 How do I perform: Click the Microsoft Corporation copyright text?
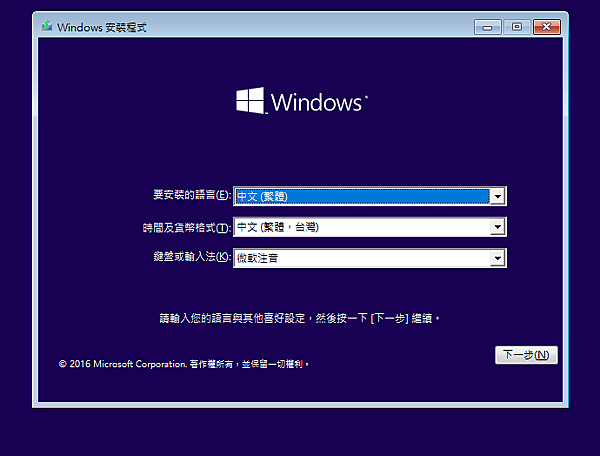[184, 364]
